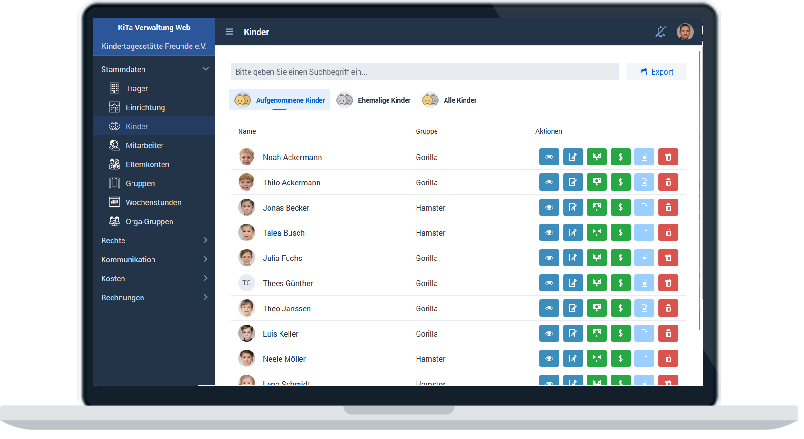Click green message icon for Talea Busch
The width and height of the screenshot is (804, 439).
597,232
